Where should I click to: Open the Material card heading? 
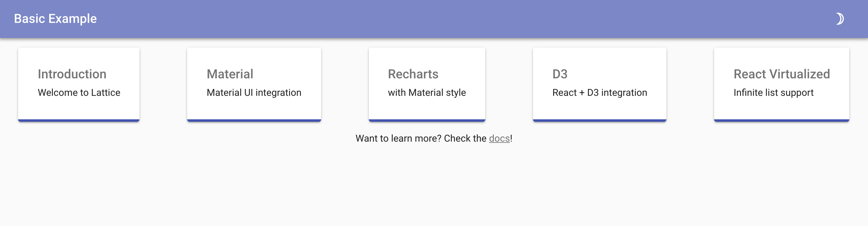point(230,74)
